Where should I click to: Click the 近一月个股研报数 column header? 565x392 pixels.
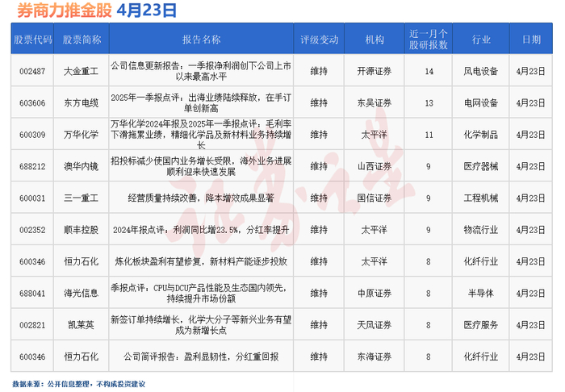429,40
